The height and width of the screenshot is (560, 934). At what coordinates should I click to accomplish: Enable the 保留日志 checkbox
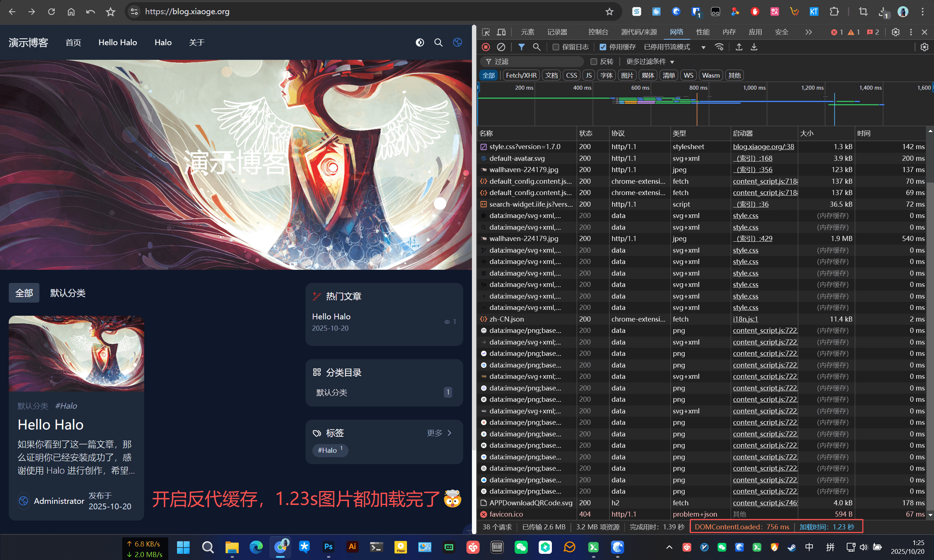point(556,47)
